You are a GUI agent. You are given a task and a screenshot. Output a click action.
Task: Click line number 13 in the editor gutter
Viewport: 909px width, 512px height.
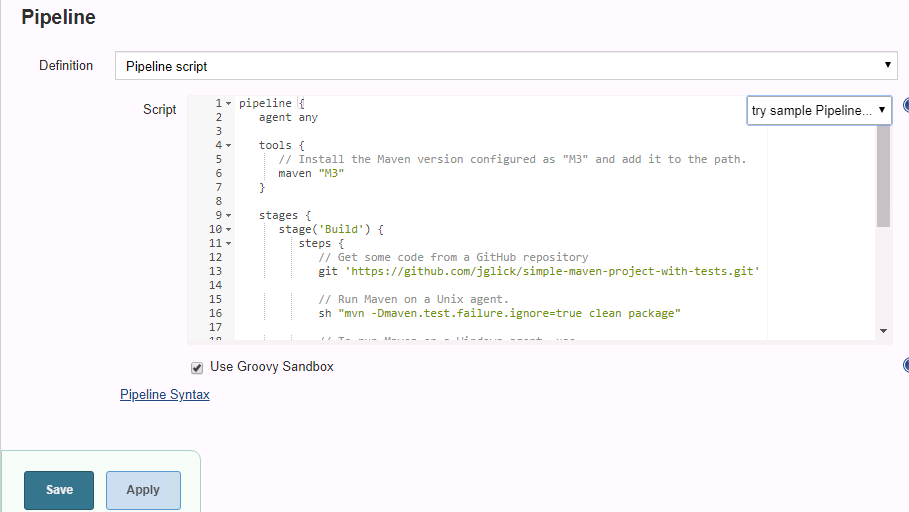pyautogui.click(x=216, y=272)
